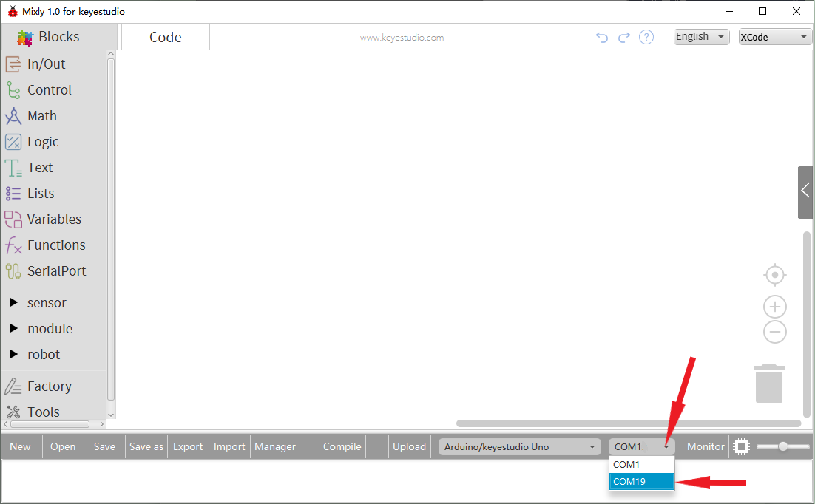Open the English language dropdown
Image resolution: width=815 pixels, height=504 pixels.
coord(701,37)
